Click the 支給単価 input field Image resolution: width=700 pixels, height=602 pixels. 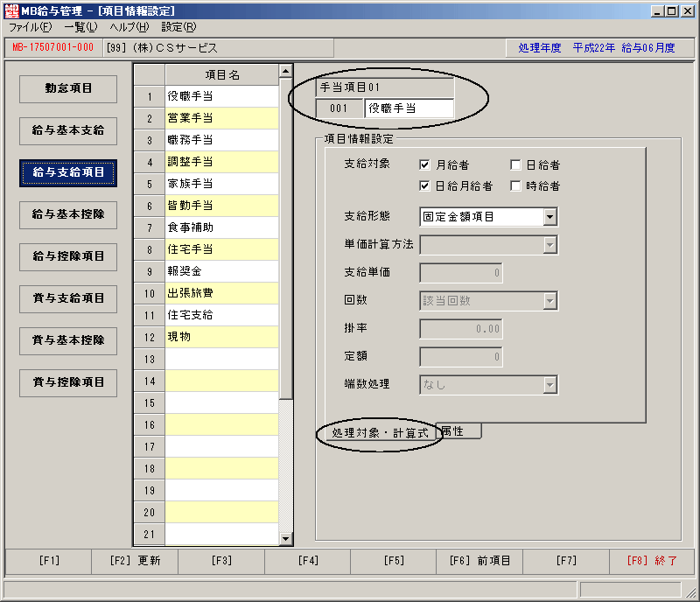pos(461,273)
